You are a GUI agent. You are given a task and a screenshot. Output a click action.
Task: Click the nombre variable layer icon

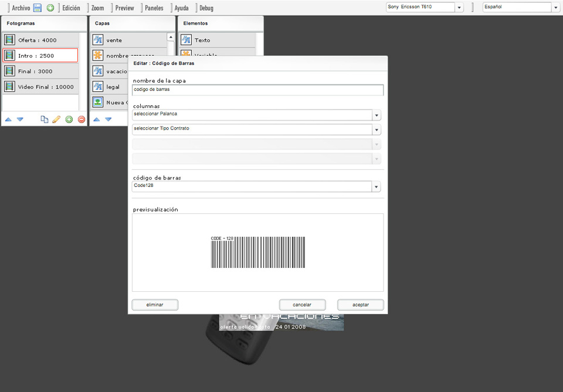click(98, 55)
